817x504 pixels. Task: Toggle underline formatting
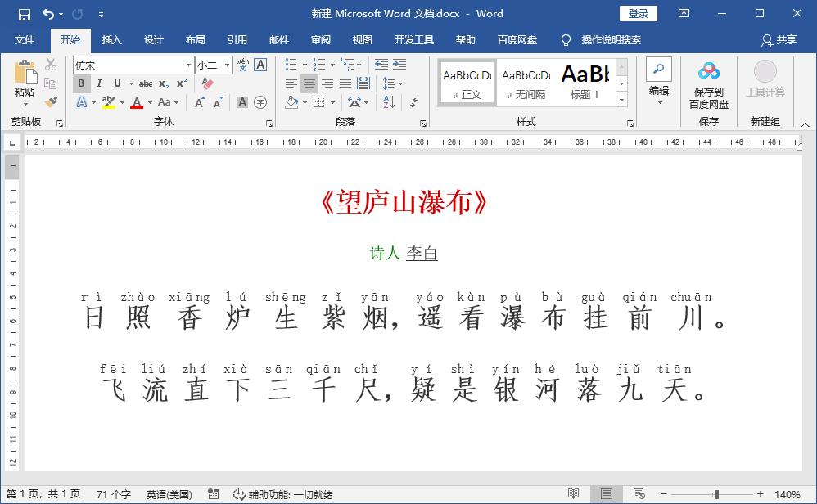point(118,83)
